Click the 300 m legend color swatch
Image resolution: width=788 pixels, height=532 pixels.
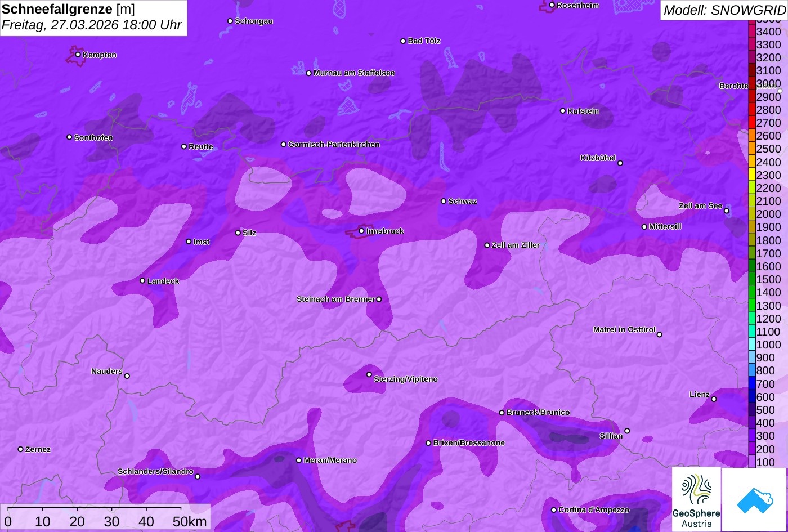[x=751, y=436]
